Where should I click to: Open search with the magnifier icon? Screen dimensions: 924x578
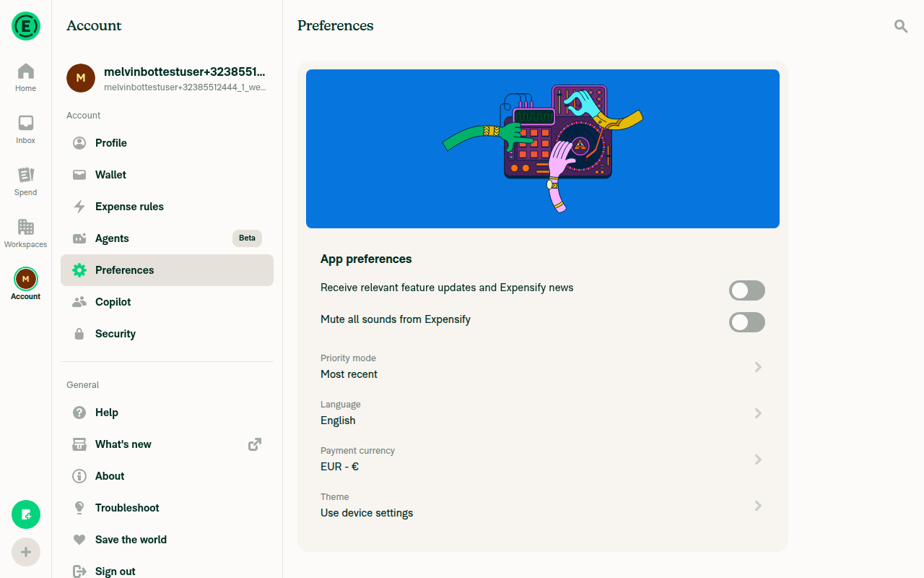[901, 26]
